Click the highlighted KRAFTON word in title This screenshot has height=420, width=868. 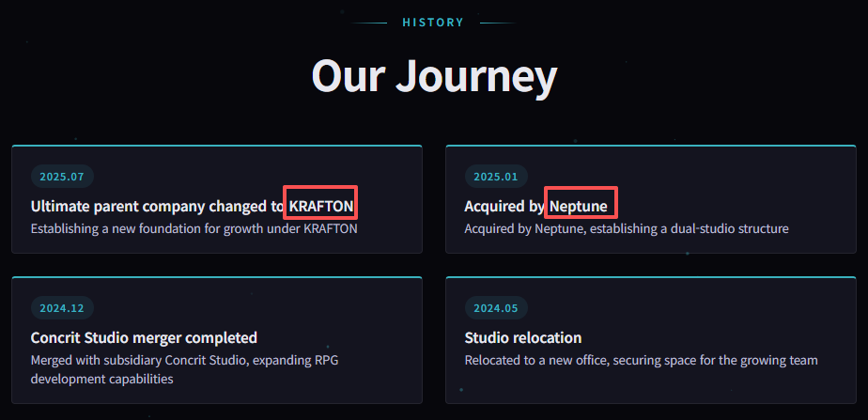point(321,207)
